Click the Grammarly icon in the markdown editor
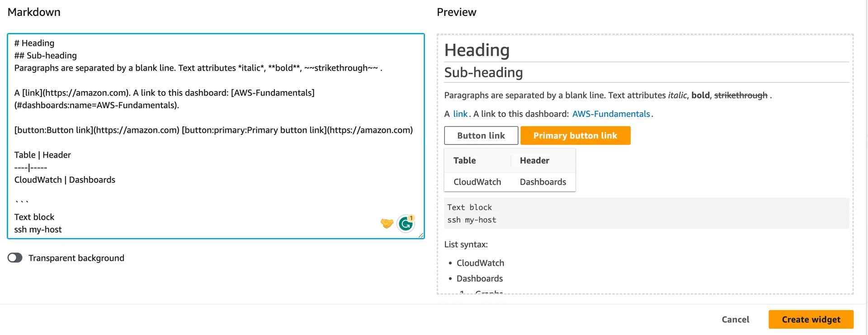Image resolution: width=868 pixels, height=335 pixels. 406,224
